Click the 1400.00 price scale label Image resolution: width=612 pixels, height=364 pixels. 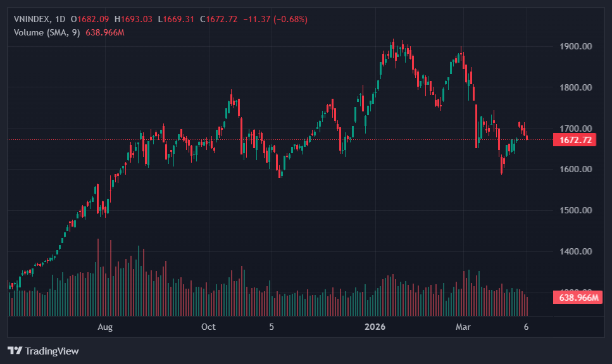[575, 251]
